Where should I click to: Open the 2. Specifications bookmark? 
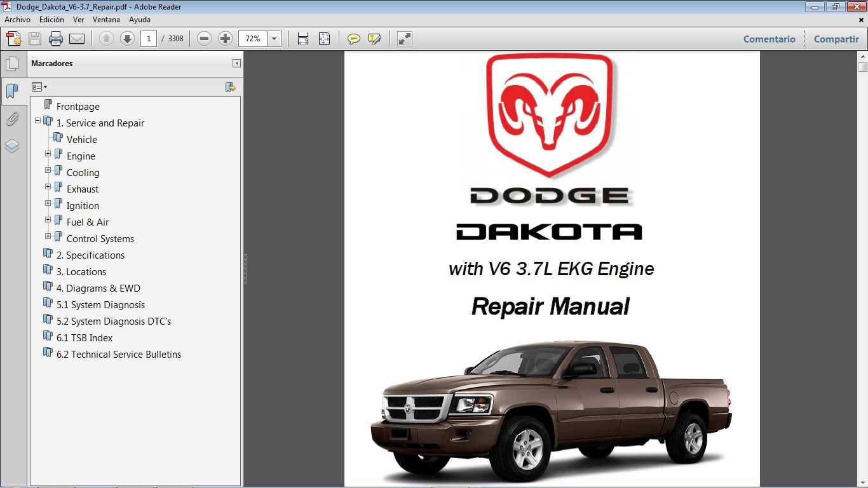pos(90,255)
